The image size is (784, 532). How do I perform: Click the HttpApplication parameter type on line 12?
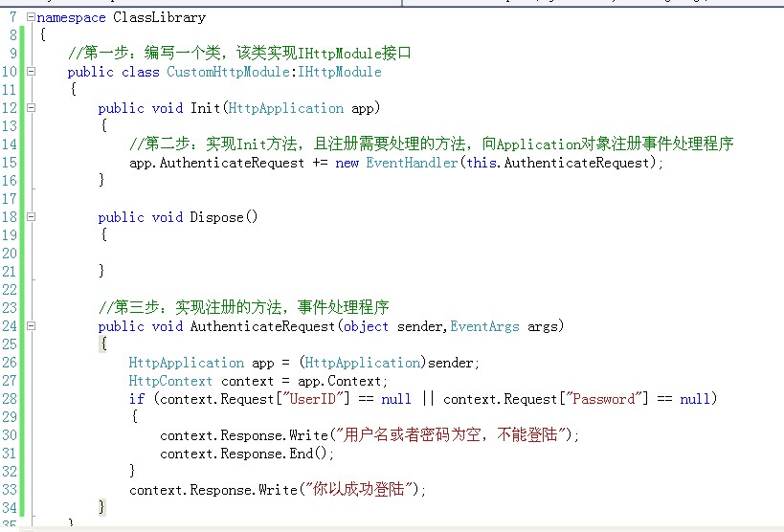click(x=286, y=108)
